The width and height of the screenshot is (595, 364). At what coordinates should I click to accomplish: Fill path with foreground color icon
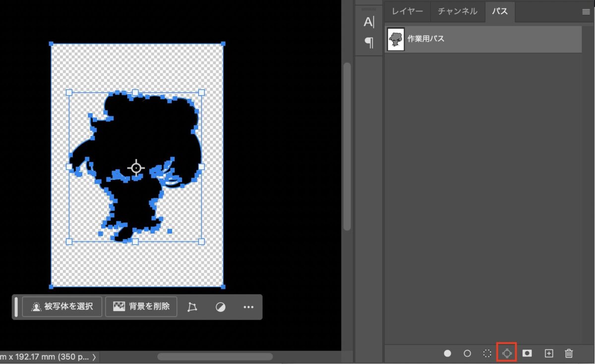click(448, 353)
